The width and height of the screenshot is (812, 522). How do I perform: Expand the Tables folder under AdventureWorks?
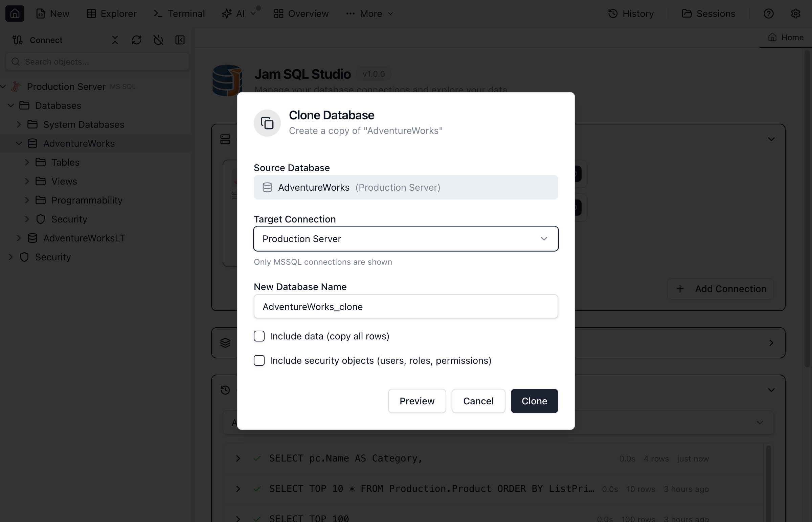[27, 162]
